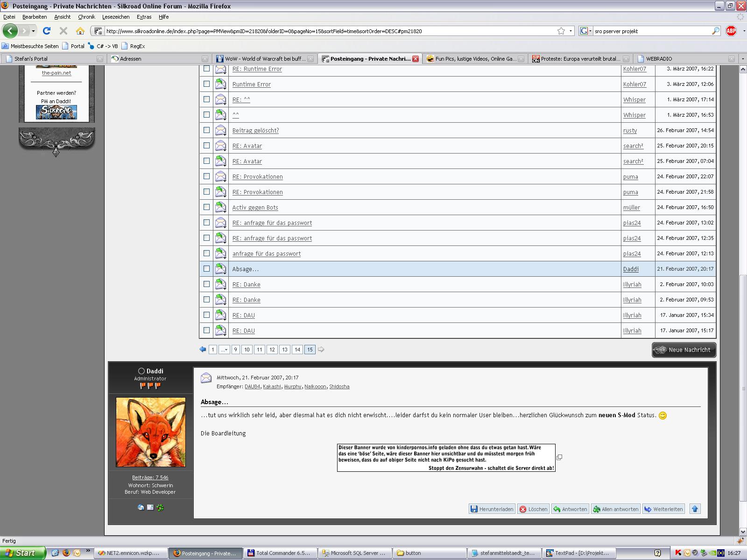Switch to the WEBRADIO tab
This screenshot has height=560, width=747.
point(658,59)
